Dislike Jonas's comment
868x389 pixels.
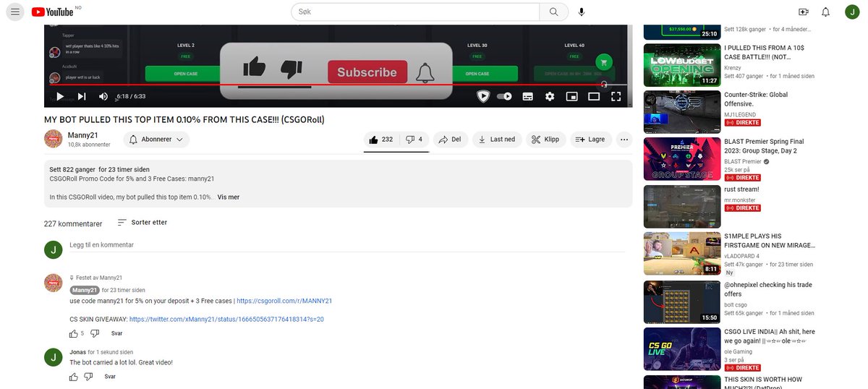tap(89, 377)
